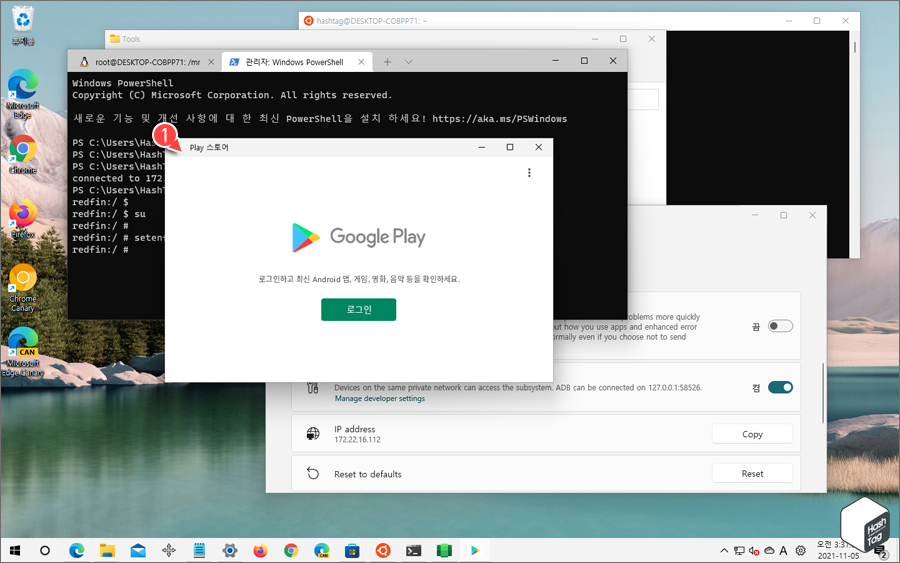Click the Reset button for defaults
Screen dimensions: 900x563
coord(752,473)
